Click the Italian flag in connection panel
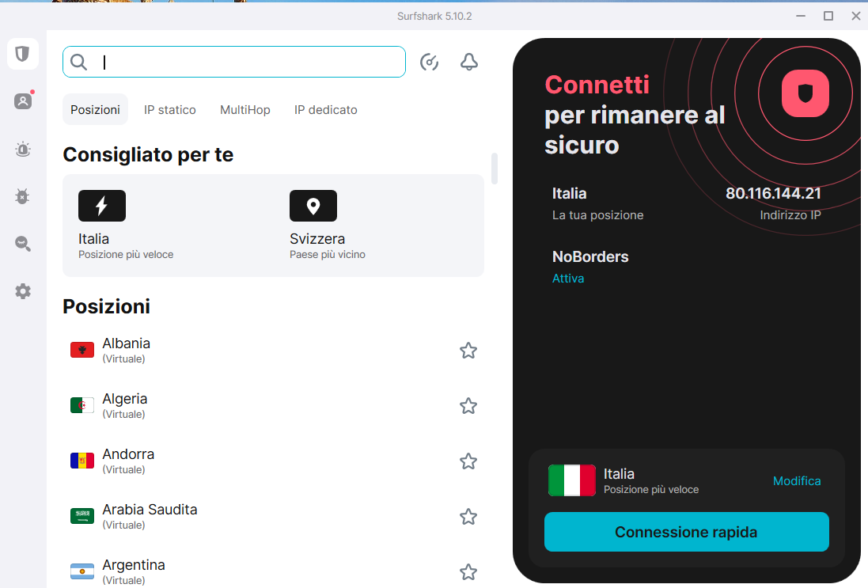 pyautogui.click(x=572, y=480)
